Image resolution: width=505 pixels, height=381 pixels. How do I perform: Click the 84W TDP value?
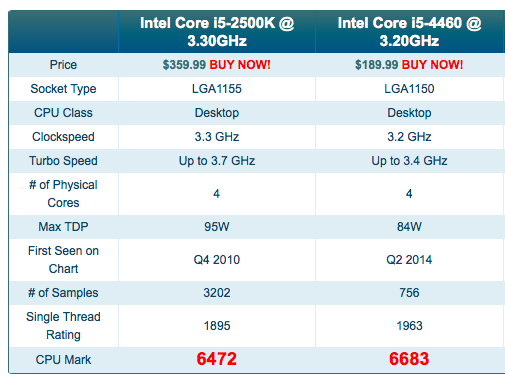409,227
